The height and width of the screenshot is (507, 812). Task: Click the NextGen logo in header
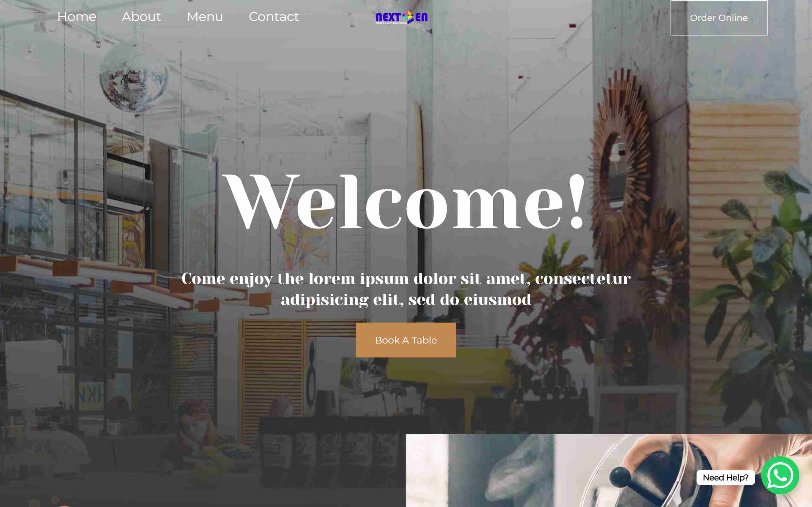pos(402,17)
